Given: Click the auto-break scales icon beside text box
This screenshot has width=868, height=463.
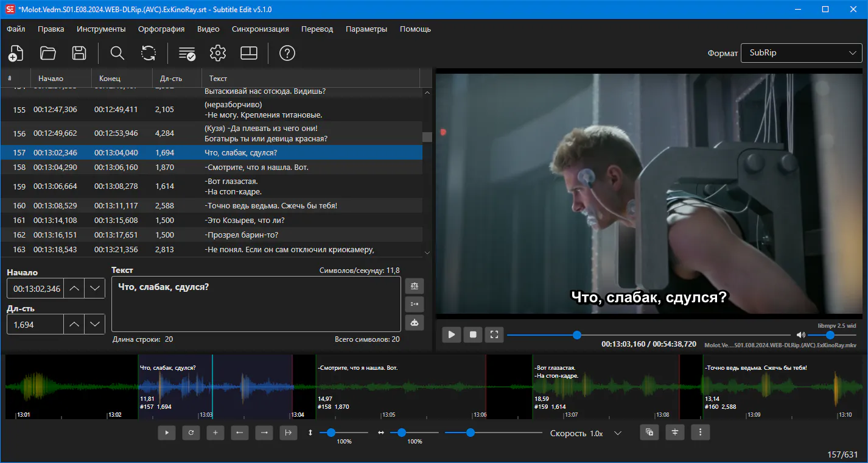Looking at the screenshot, I should (415, 286).
